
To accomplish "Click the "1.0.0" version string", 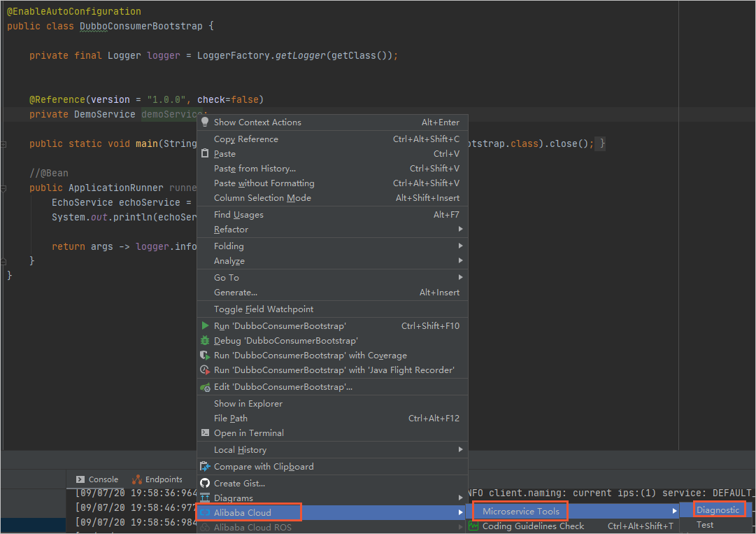I will point(166,99).
